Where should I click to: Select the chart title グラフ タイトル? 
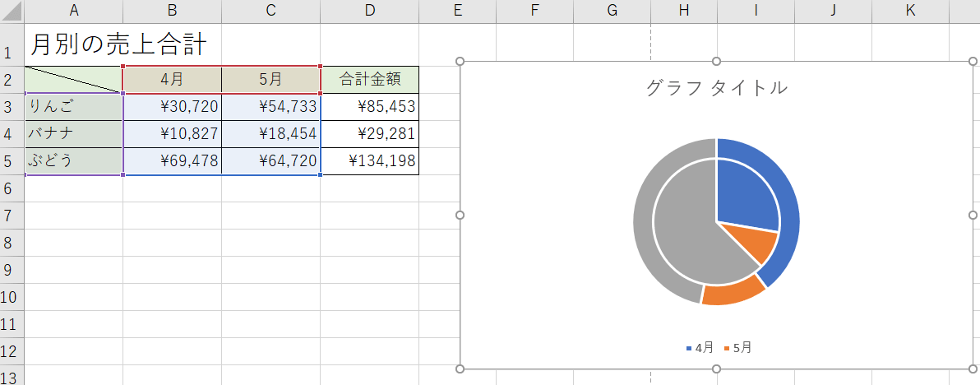(716, 88)
